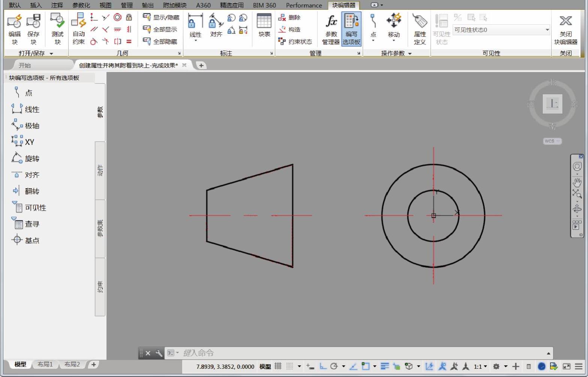588x377 pixels.
Task: Switch to the 布局1 layout tab
Action: pos(45,364)
